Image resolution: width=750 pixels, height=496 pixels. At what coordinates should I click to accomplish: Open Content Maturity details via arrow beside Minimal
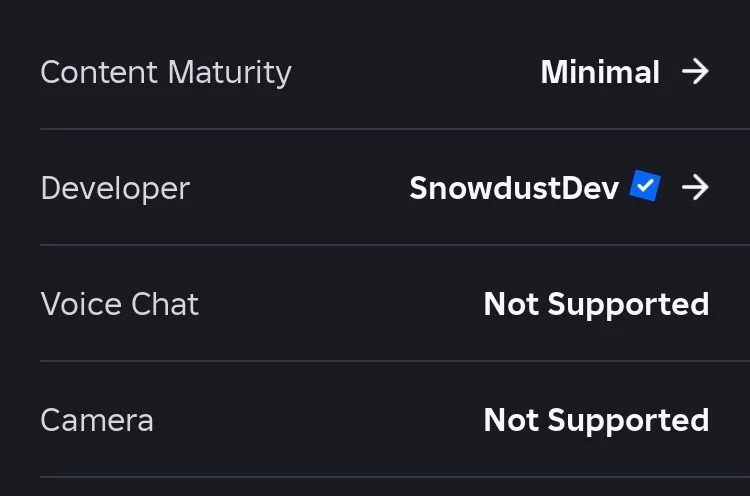pos(695,72)
